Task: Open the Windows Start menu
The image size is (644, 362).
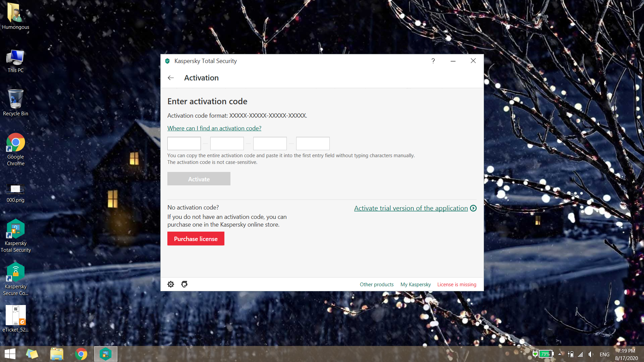Action: 10,354
